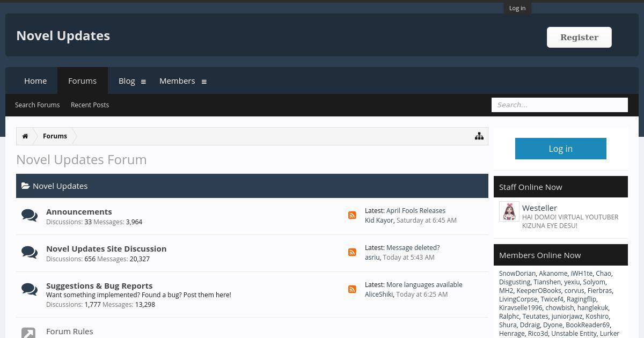Open member hanglekuk's profile
644x338 pixels.
592,307
